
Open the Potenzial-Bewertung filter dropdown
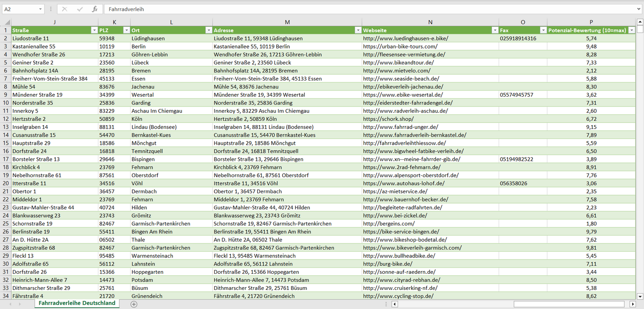pos(631,30)
